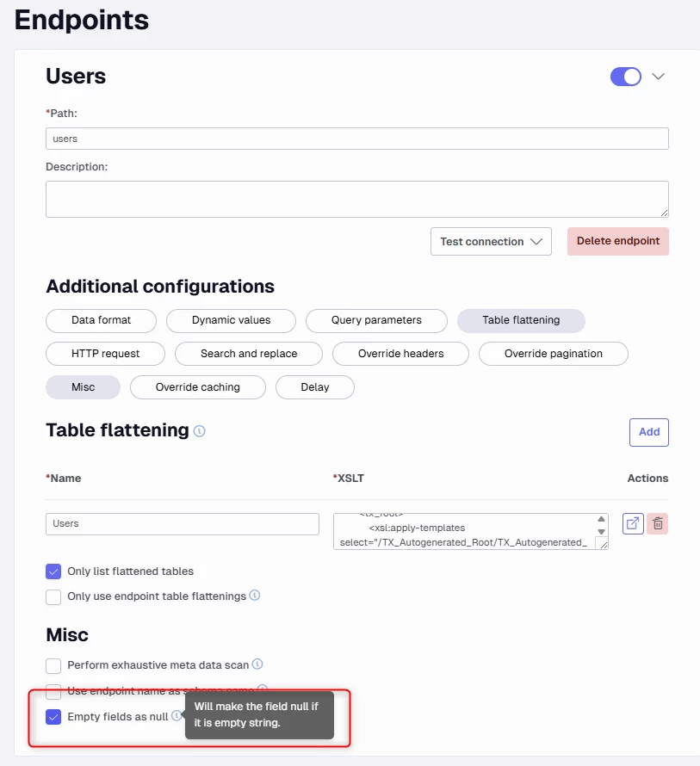Uncheck Empty fields as null
The height and width of the screenshot is (766, 700).
click(x=53, y=717)
